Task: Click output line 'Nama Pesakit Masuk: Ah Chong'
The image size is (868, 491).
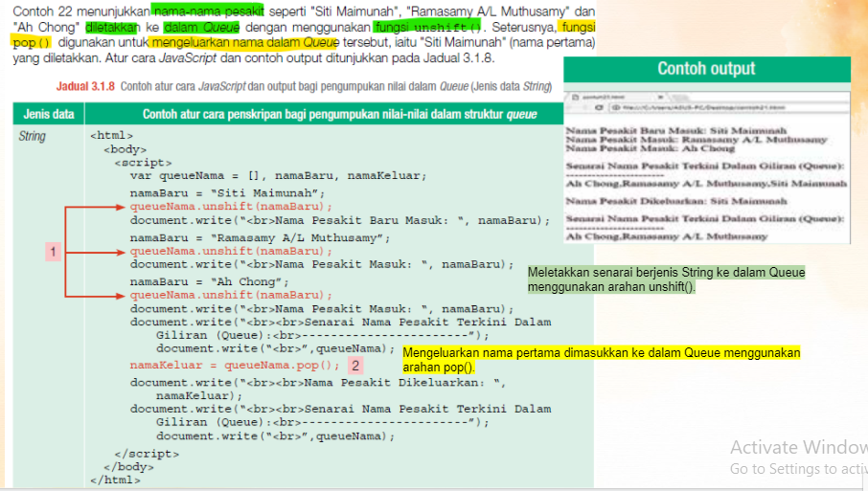Action: tap(650, 148)
